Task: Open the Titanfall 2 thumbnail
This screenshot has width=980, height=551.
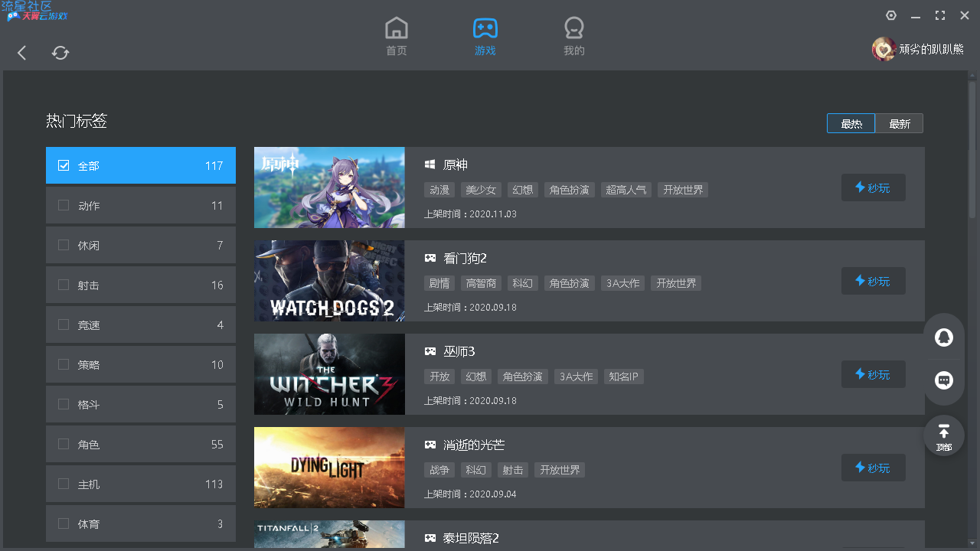Action: [x=329, y=534]
